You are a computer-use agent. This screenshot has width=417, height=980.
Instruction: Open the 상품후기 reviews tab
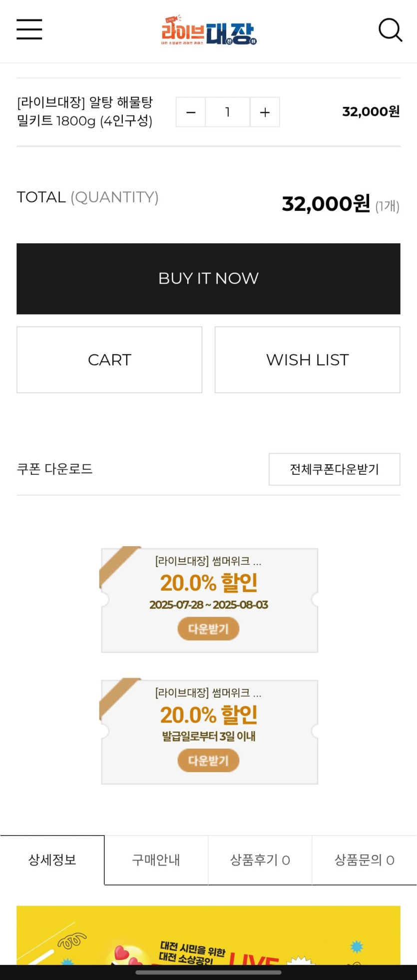click(x=260, y=860)
